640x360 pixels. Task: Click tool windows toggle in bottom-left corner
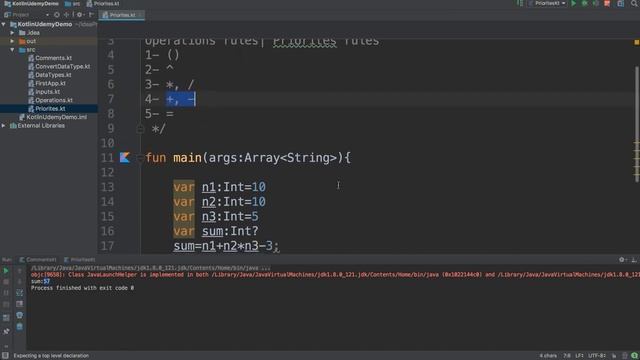pyautogui.click(x=5, y=356)
